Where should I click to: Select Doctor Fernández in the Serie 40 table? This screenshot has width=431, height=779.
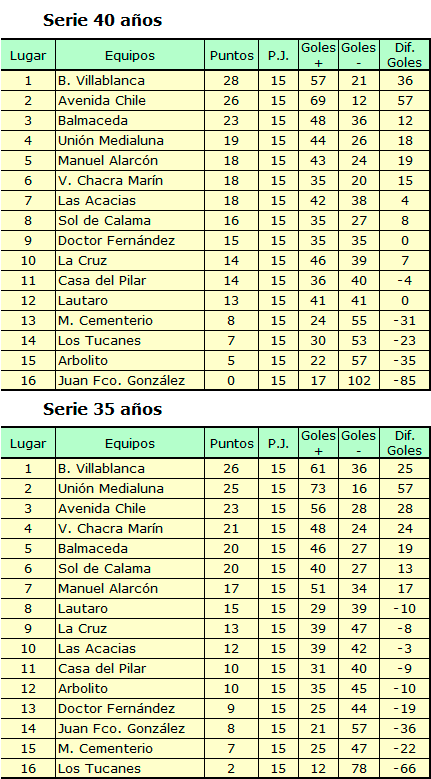point(117,241)
